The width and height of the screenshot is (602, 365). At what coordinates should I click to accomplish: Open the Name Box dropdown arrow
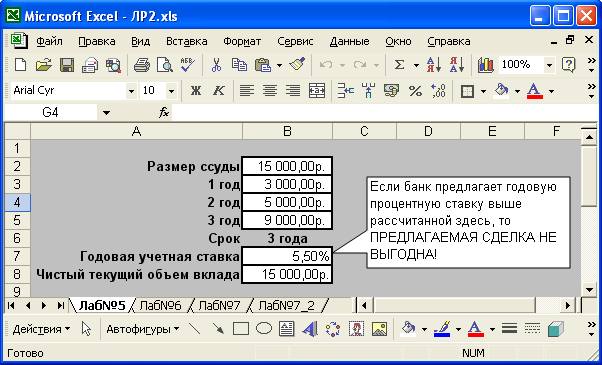coord(106,113)
